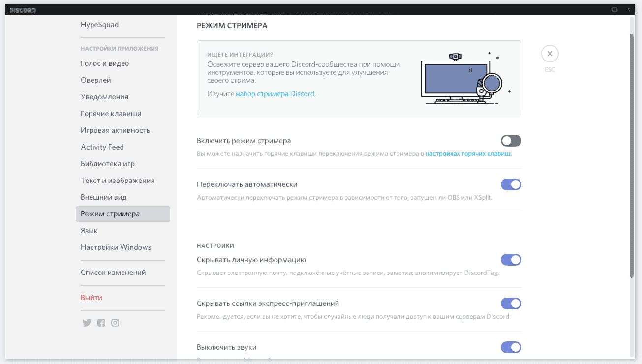642x364 pixels.
Task: Close settings with the ESC circle button
Action: pyautogui.click(x=550, y=54)
